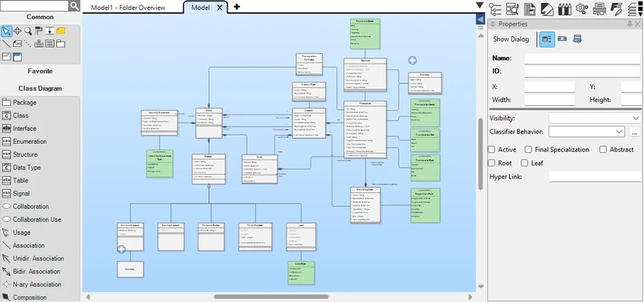Check the Abstract checkbox
The height and width of the screenshot is (302, 644).
603,150
